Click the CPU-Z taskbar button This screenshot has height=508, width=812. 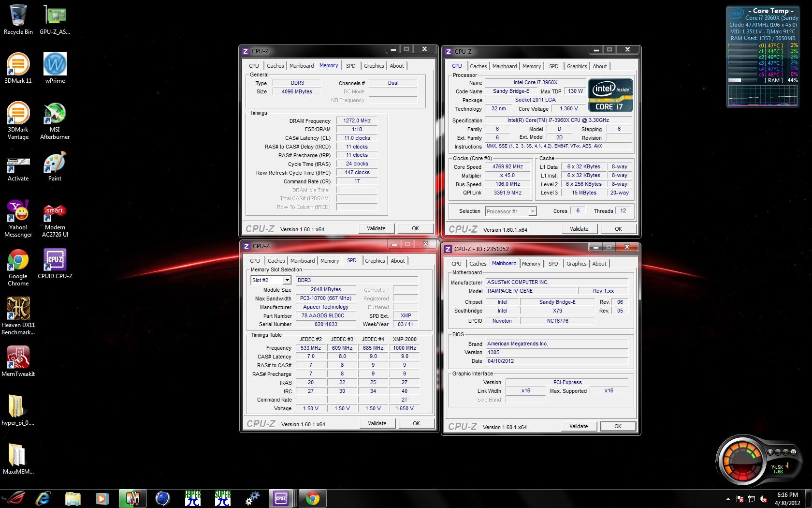click(281, 498)
